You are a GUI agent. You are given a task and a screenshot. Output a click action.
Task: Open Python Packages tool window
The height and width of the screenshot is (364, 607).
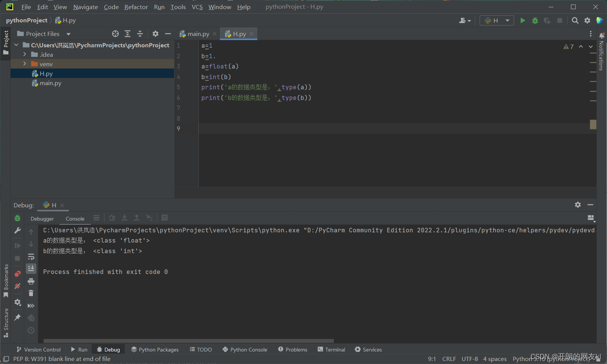(155, 350)
